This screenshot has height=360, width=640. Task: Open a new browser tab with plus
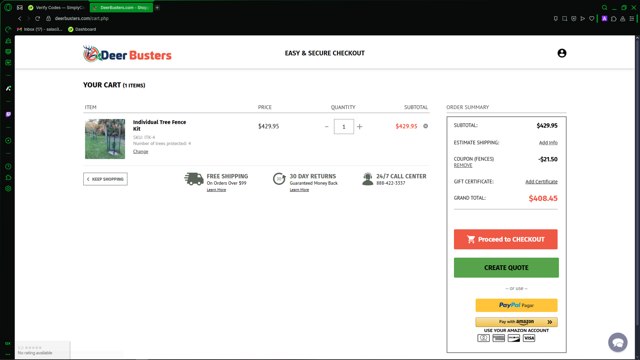157,7
